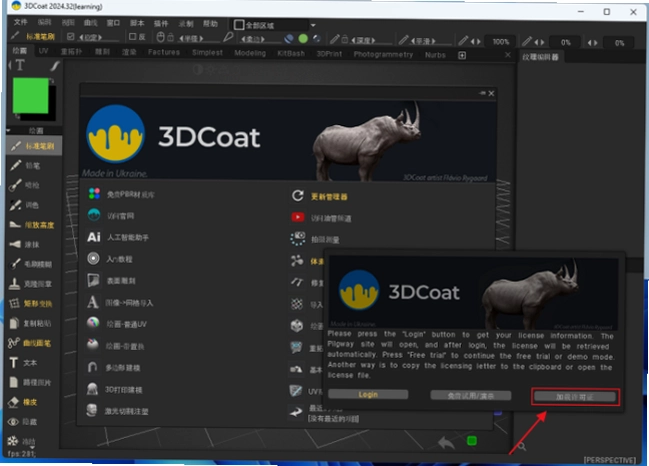649x466 pixels.
Task: Toggle the checked checkbox next to 标准笔刷
Action: coord(70,36)
